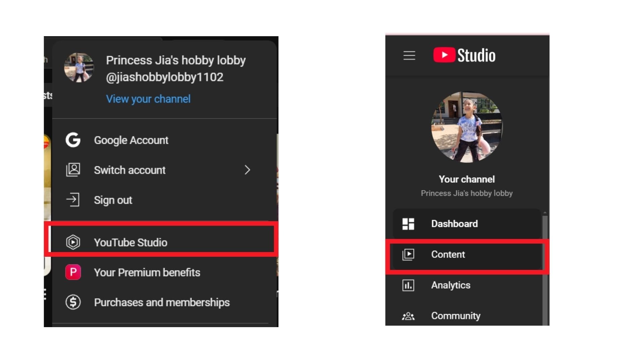
Task: Click the Dashboard grid icon
Action: click(408, 224)
